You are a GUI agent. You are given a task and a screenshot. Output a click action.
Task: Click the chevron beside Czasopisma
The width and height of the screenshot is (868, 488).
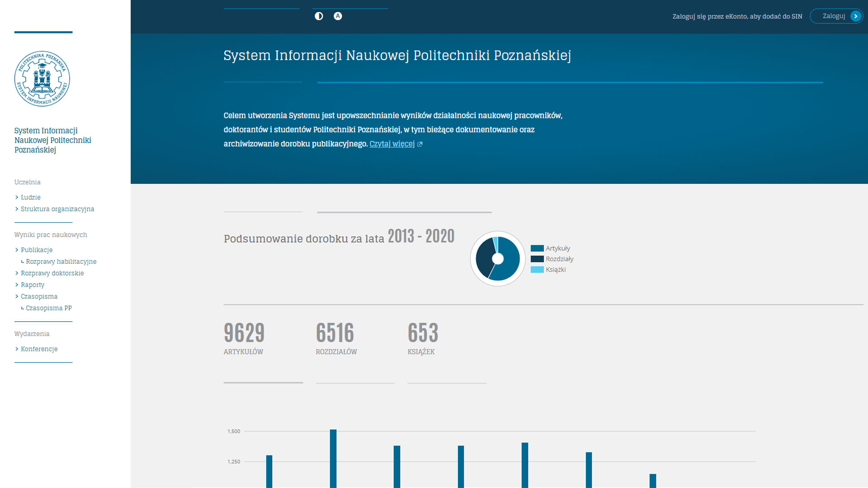coord(17,296)
